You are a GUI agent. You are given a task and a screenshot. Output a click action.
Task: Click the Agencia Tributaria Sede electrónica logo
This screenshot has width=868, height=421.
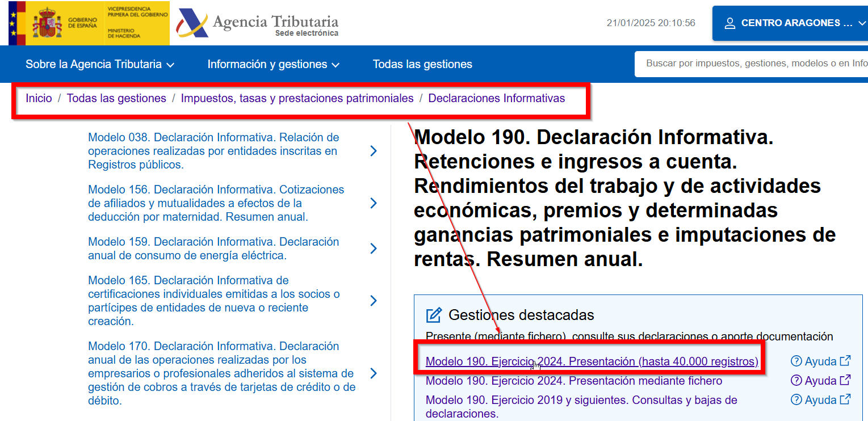[x=258, y=23]
